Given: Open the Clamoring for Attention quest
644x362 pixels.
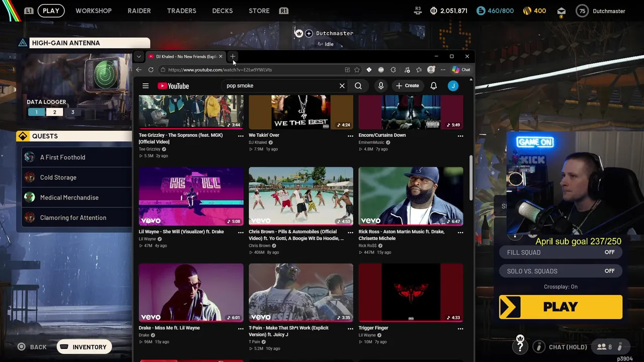Looking at the screenshot, I should click(x=76, y=218).
